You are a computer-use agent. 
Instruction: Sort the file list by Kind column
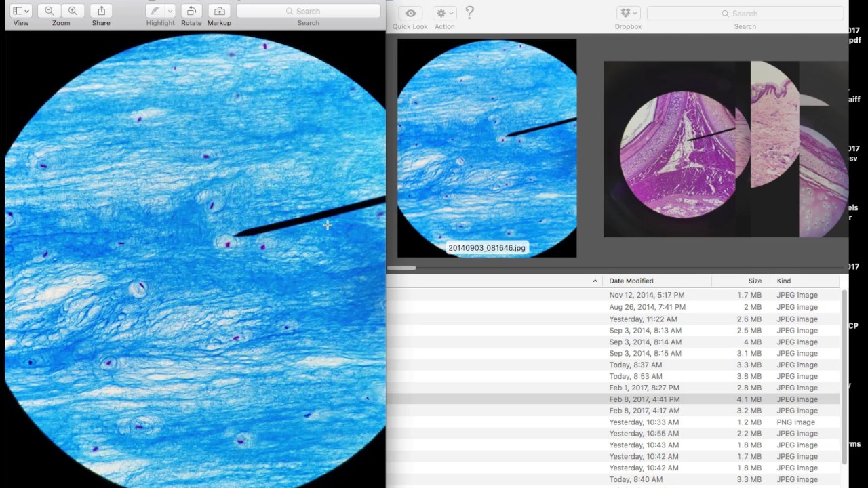pyautogui.click(x=784, y=281)
